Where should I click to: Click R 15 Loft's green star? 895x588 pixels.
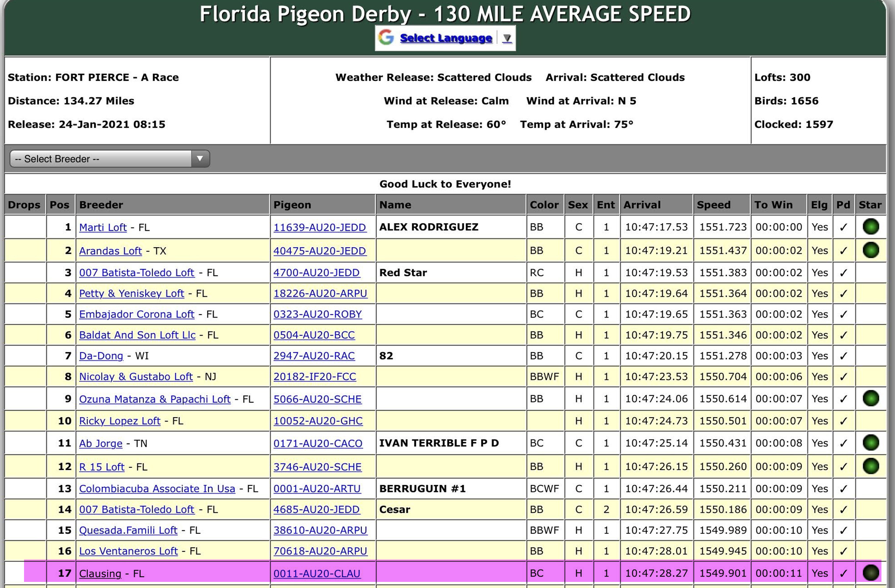click(871, 466)
